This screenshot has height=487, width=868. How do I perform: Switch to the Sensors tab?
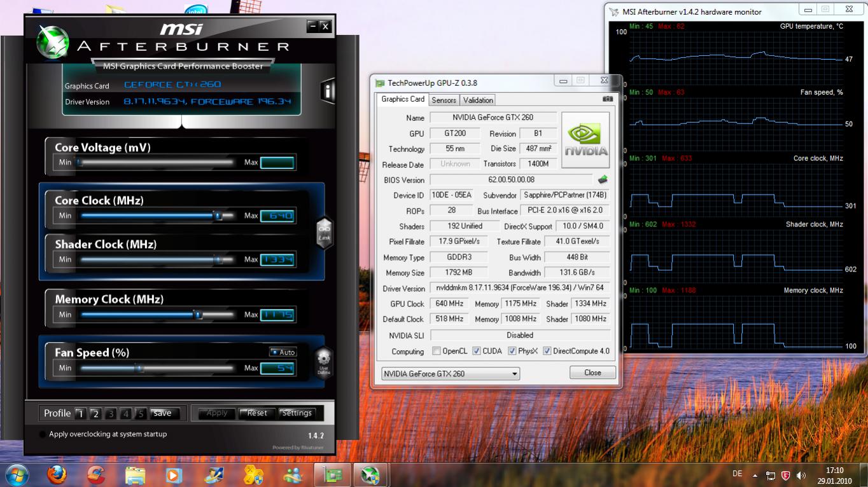click(x=444, y=100)
